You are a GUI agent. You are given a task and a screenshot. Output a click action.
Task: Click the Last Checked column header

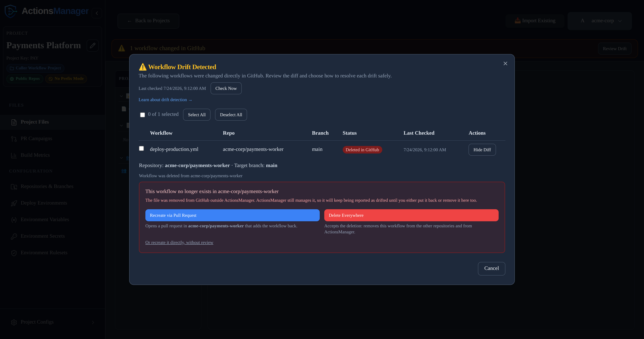[x=419, y=133]
